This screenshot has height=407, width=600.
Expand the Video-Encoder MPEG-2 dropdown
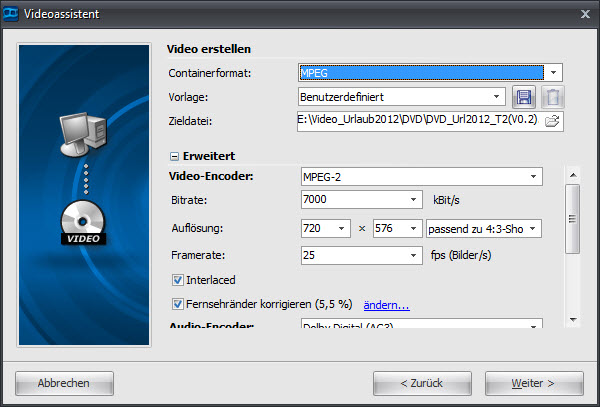tap(534, 177)
